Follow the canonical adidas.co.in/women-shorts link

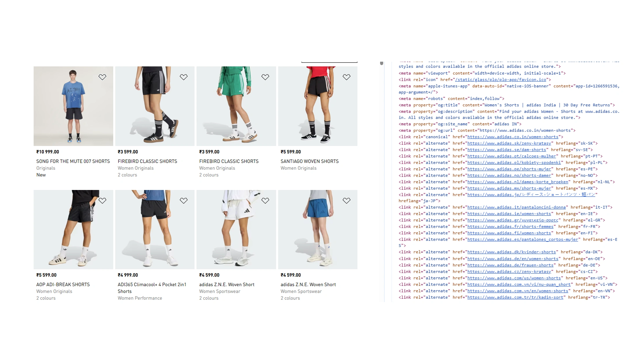point(512,137)
